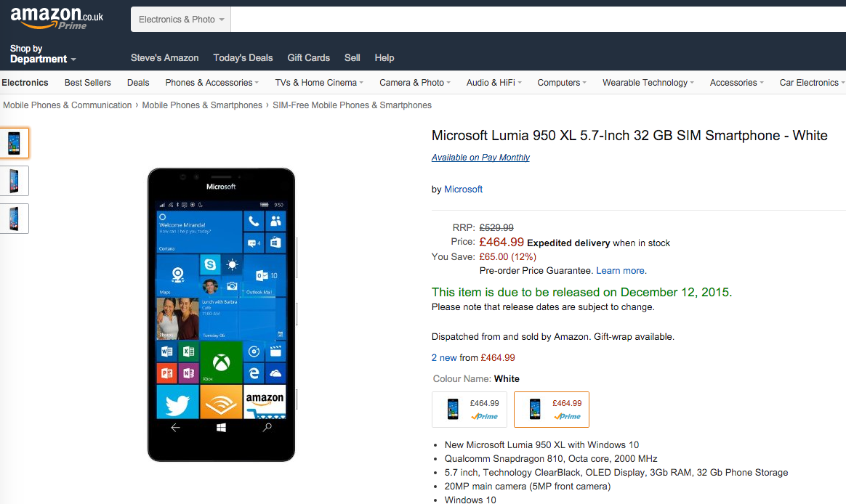This screenshot has width=846, height=504.
Task: Open the Electronics & Photo search category dropdown
Action: [x=181, y=20]
